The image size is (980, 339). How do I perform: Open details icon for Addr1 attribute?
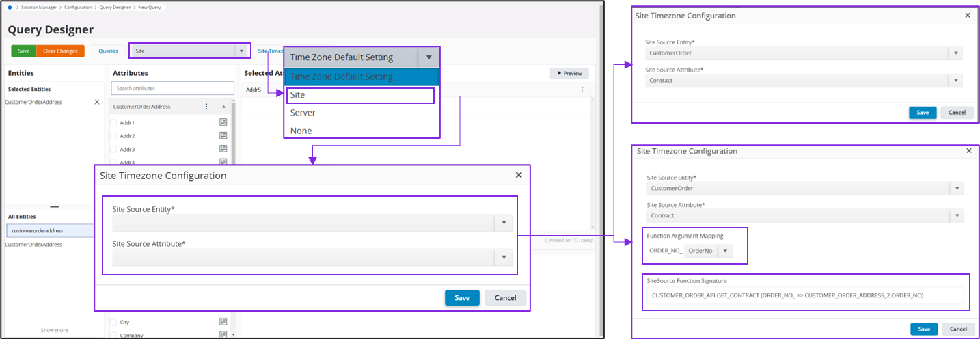pyautogui.click(x=223, y=122)
